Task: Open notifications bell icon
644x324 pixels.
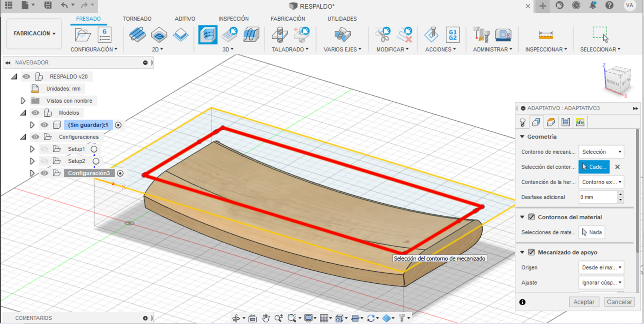Action: (x=593, y=5)
